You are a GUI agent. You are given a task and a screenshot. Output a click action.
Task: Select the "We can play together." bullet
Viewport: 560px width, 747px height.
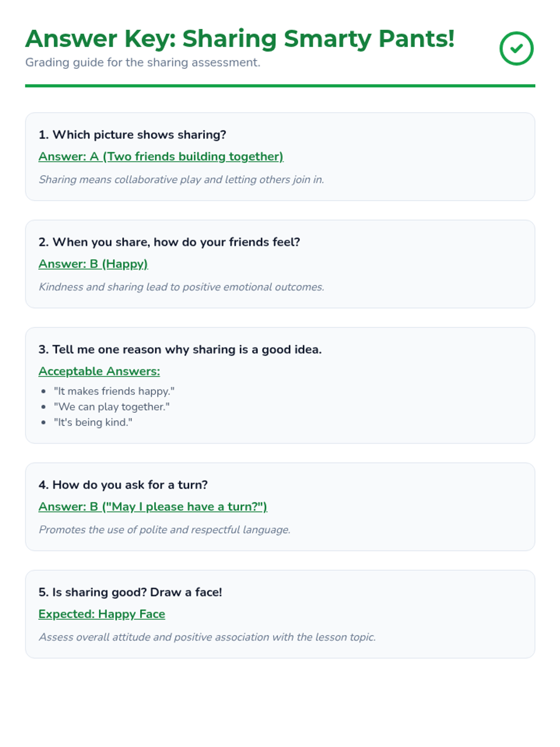coord(112,407)
